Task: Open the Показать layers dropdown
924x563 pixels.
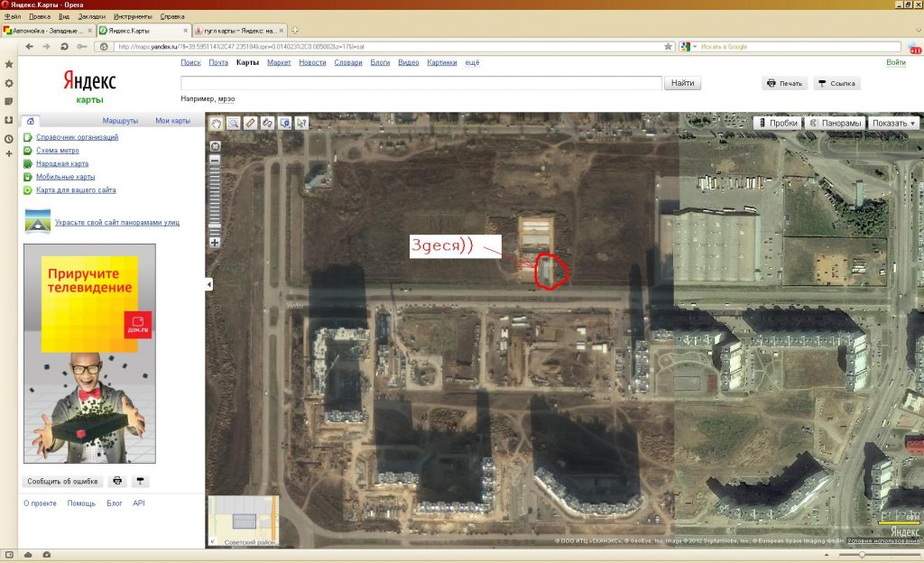Action: click(894, 123)
